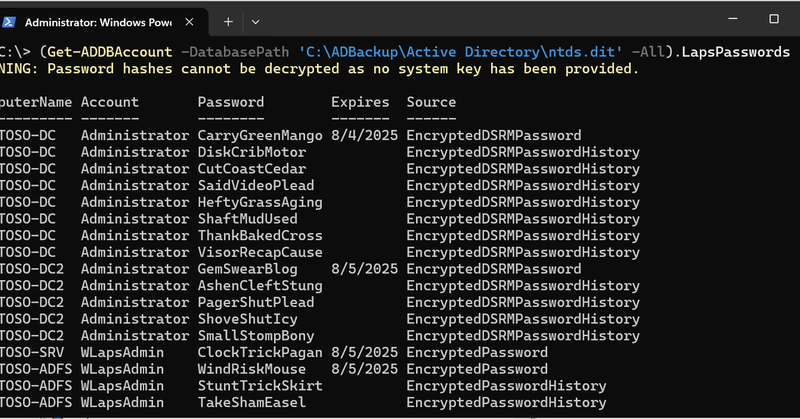The width and height of the screenshot is (800, 419).
Task: Click WLapsAdmin account in TakeShamEasel row
Action: point(122,403)
